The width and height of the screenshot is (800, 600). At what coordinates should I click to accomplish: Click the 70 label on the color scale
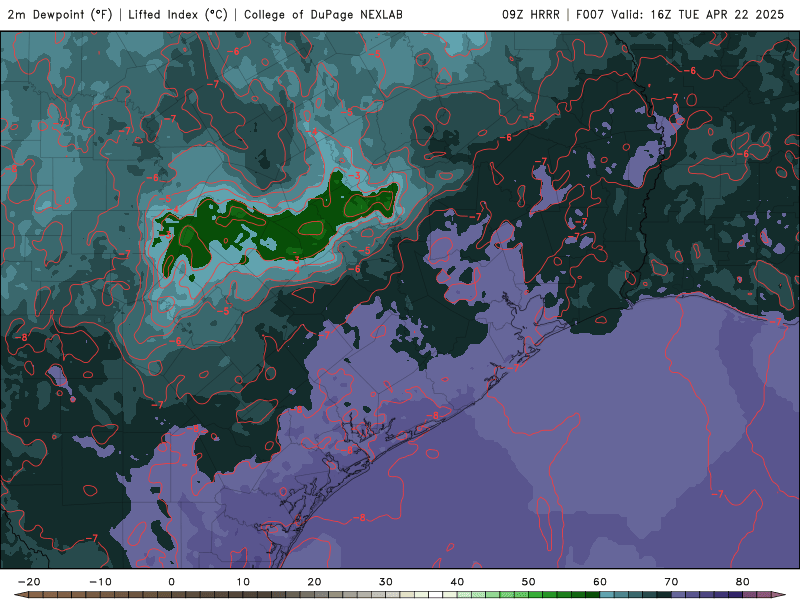point(671,582)
